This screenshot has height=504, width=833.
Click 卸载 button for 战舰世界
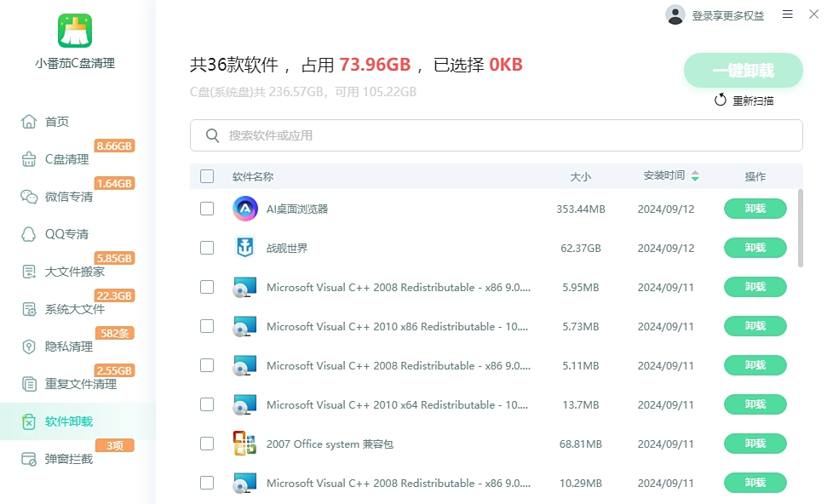pos(755,248)
